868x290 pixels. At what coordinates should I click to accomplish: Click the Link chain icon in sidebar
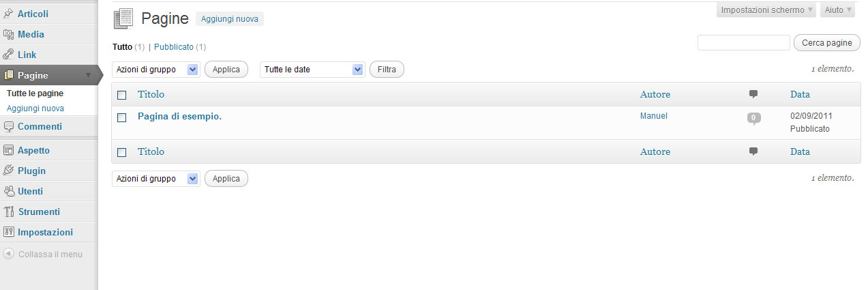(x=9, y=55)
